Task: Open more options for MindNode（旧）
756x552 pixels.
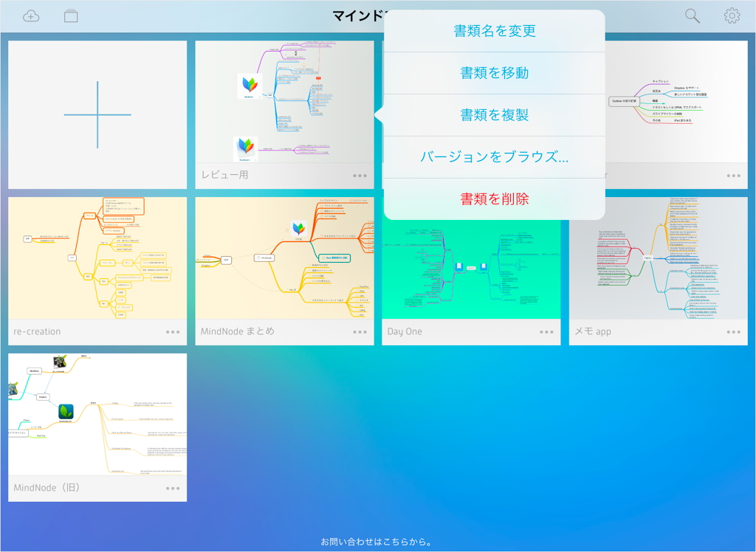Action: pos(173,489)
